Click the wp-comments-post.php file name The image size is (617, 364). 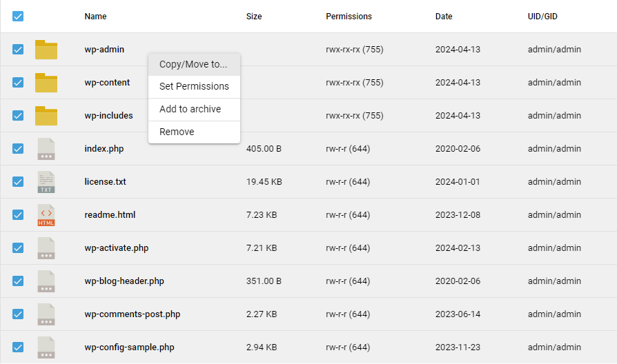[x=133, y=314]
